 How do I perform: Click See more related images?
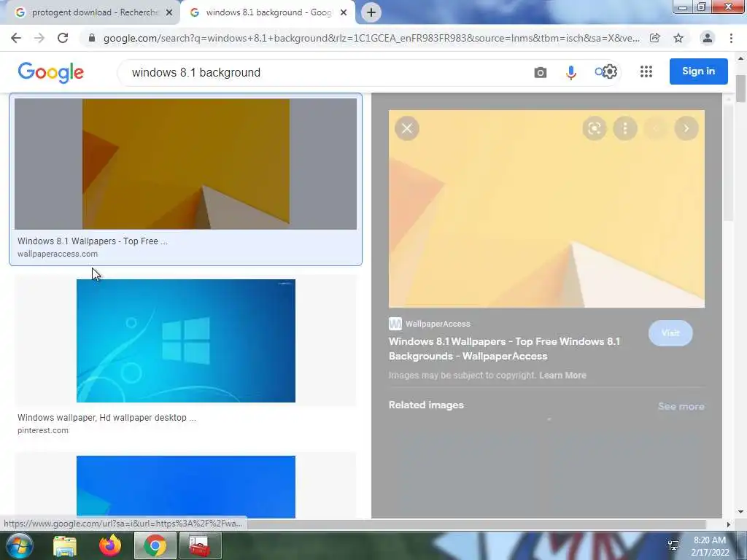pyautogui.click(x=681, y=406)
